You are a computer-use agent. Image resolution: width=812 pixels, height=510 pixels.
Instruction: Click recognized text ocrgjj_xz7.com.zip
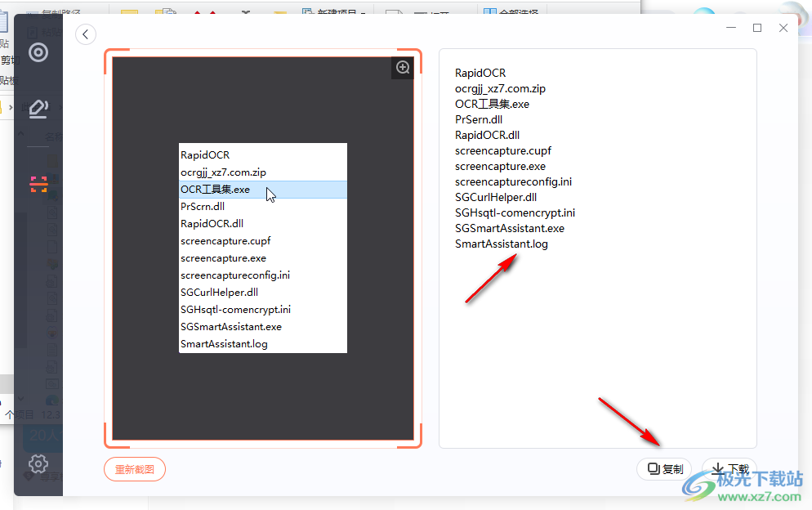[x=500, y=88]
